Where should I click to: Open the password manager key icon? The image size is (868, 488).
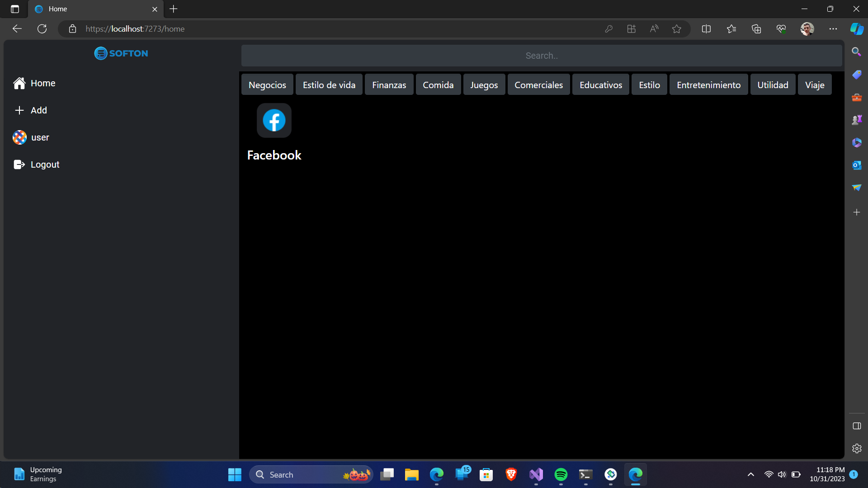[x=609, y=29]
